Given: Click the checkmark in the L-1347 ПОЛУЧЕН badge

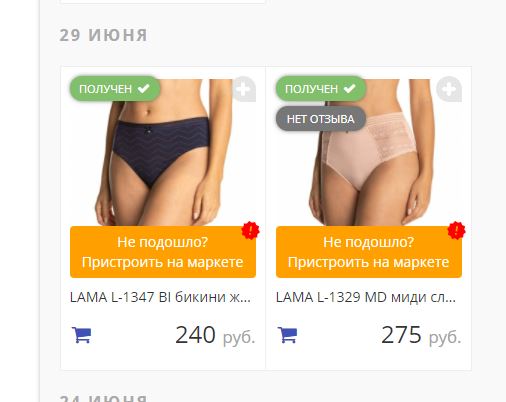Looking at the screenshot, I should pos(144,89).
